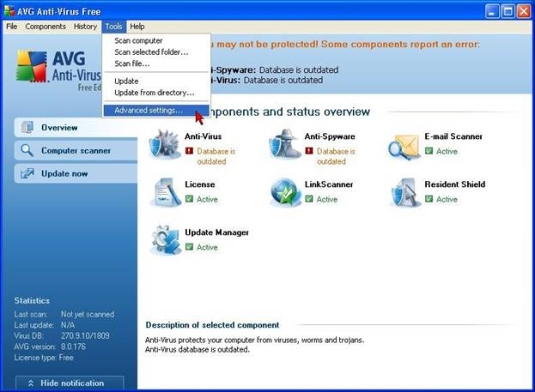Select the Resident Shield label
The width and height of the screenshot is (535, 392).
coord(455,184)
